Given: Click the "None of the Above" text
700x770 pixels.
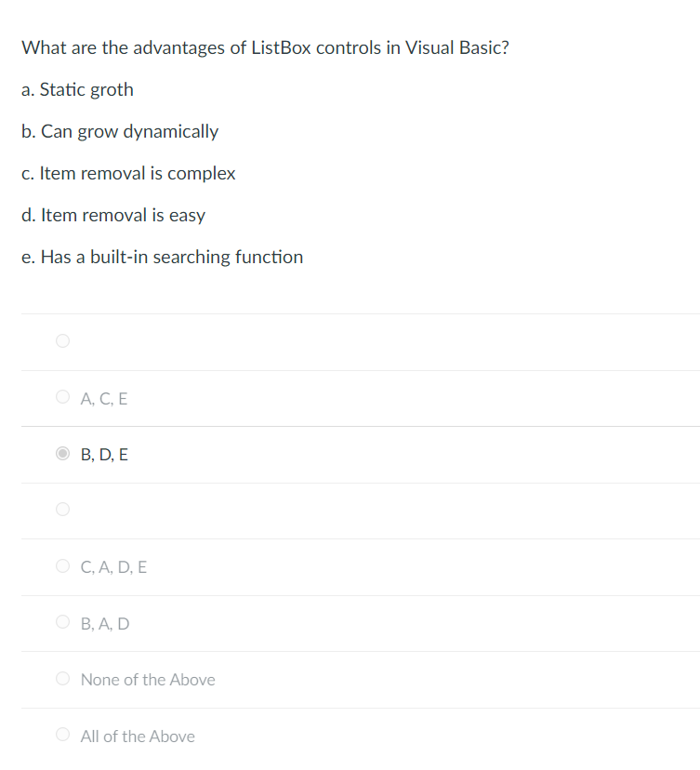Looking at the screenshot, I should 148,680.
